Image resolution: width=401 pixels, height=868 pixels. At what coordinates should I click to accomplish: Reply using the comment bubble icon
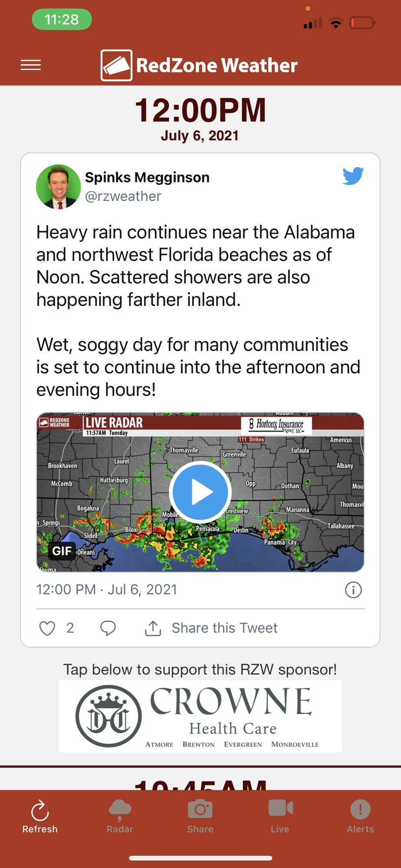click(x=108, y=628)
